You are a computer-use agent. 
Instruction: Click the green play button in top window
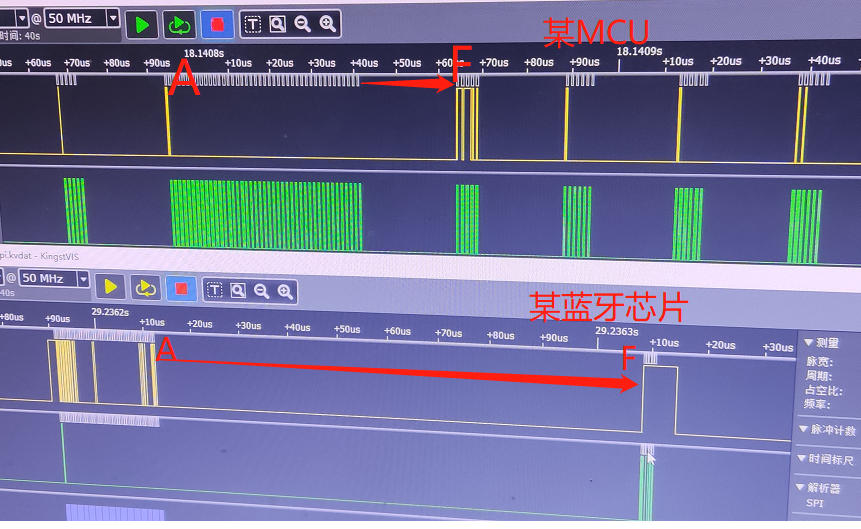click(143, 24)
